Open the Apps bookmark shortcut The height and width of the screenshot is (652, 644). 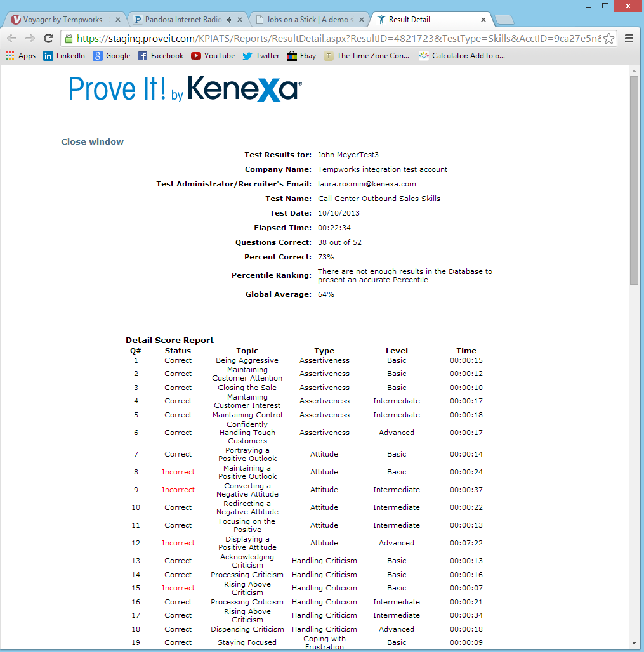[21, 56]
